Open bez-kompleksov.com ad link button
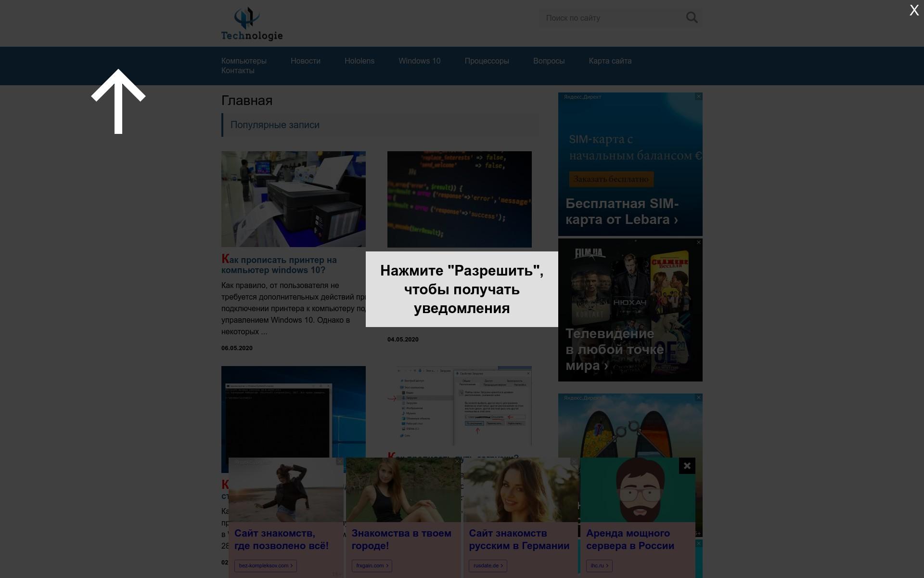924x578 pixels. point(265,565)
